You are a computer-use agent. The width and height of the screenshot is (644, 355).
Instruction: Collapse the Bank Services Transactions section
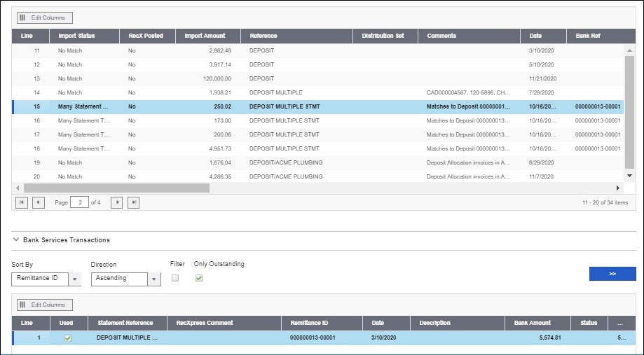16,239
